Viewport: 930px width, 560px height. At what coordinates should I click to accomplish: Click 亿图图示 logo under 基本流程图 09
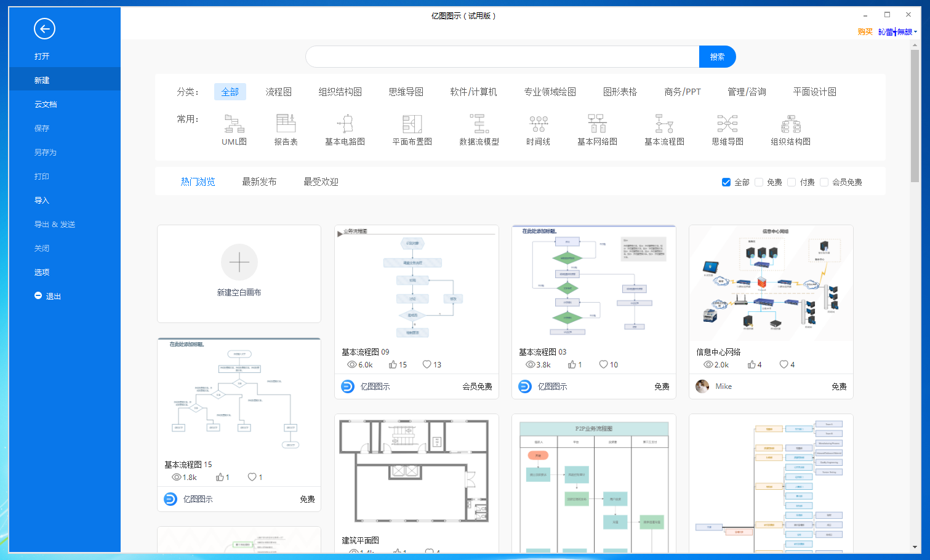[348, 386]
